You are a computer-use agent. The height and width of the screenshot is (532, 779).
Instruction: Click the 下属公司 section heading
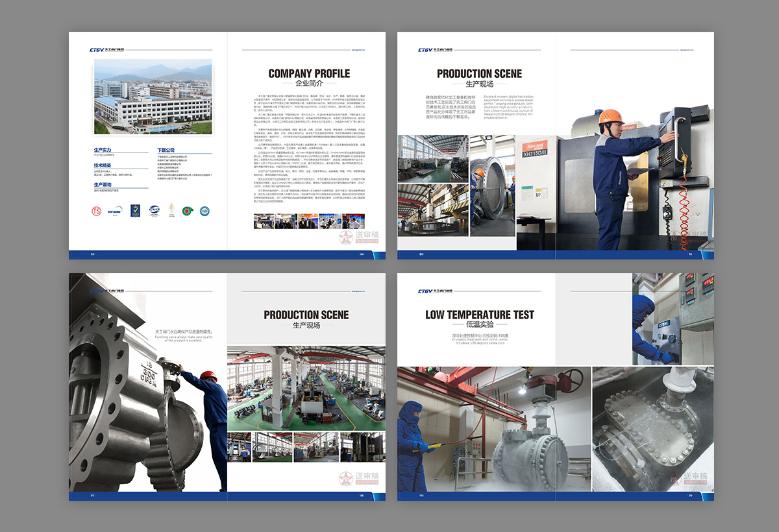pos(166,150)
